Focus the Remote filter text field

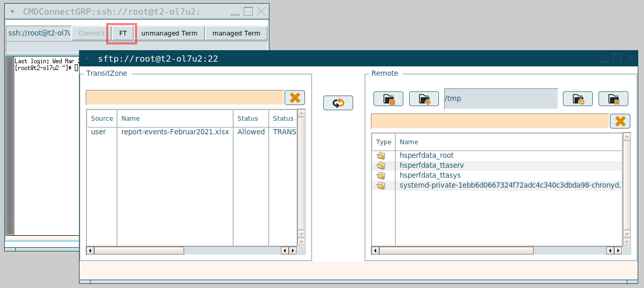pos(490,121)
